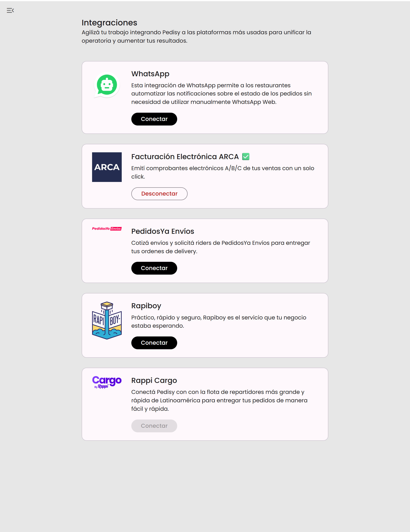Click the Rapiboy box logo
Screen dimensions: 410x532
click(107, 320)
